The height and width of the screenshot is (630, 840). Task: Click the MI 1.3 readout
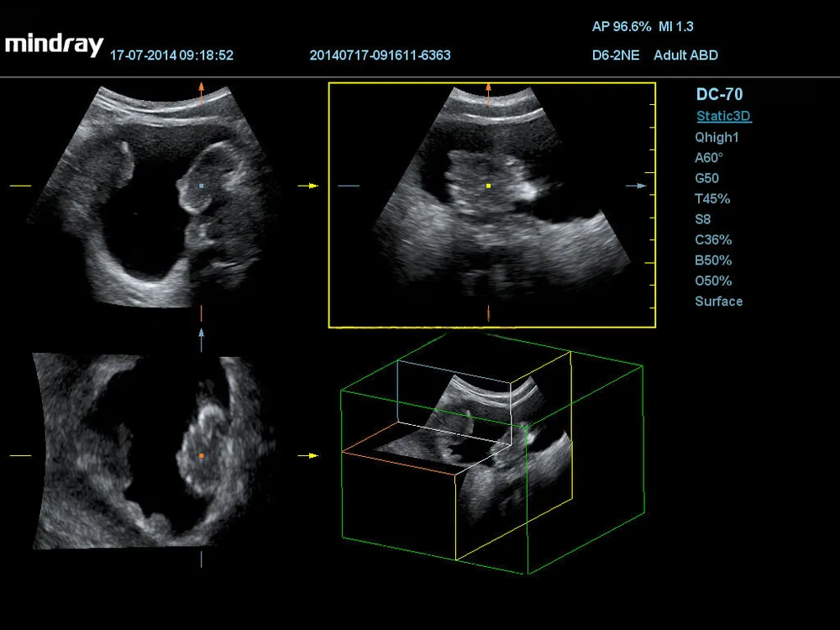tap(676, 26)
